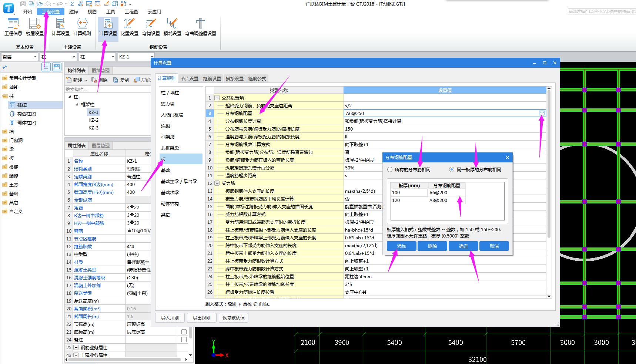Switch to 开始 ribbon tab
Image resolution: width=636 pixels, height=364 pixels.
pos(28,11)
